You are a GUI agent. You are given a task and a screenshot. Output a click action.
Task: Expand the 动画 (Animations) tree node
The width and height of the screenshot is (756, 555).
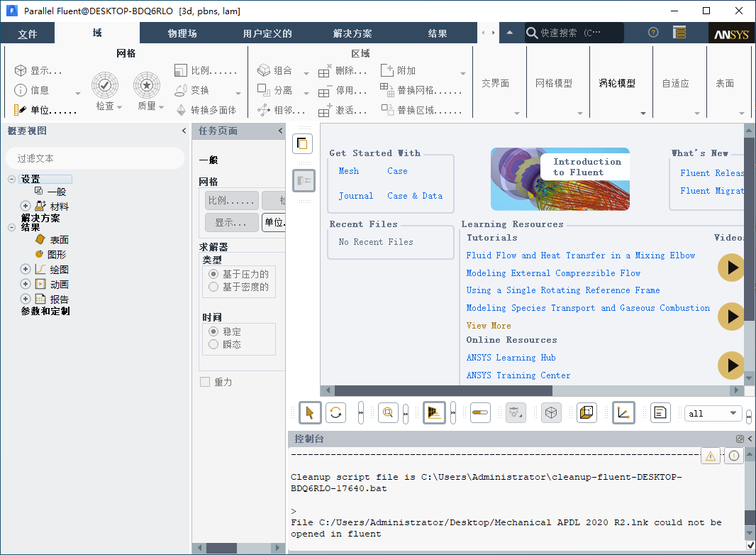click(x=25, y=285)
